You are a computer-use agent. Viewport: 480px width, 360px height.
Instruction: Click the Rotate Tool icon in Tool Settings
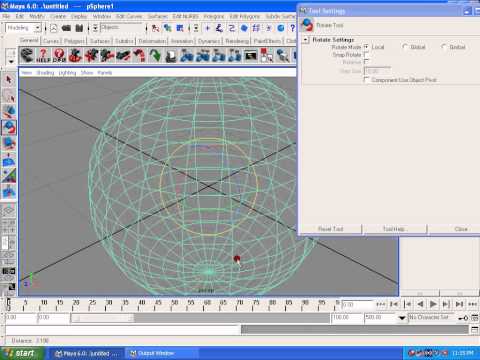[x=307, y=25]
